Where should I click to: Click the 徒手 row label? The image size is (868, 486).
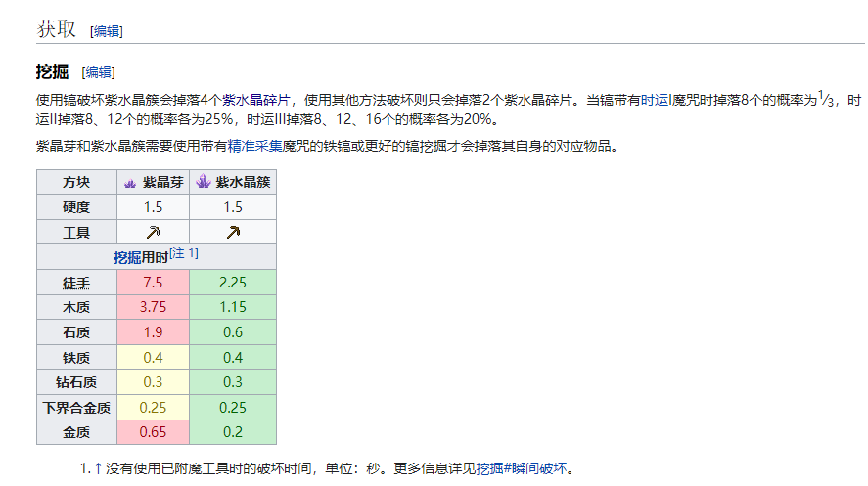point(76,283)
